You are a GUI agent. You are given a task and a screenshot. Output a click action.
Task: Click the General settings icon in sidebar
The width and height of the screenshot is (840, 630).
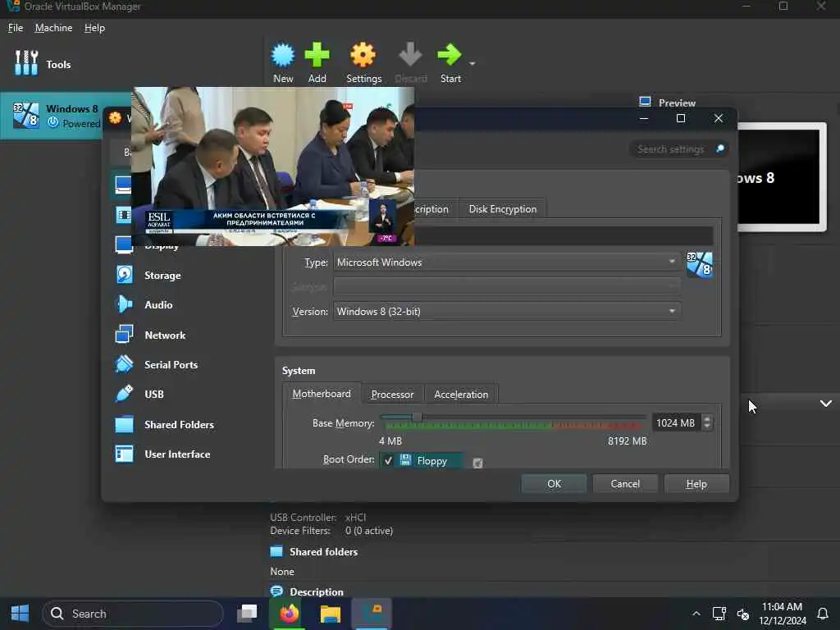pyautogui.click(x=123, y=185)
